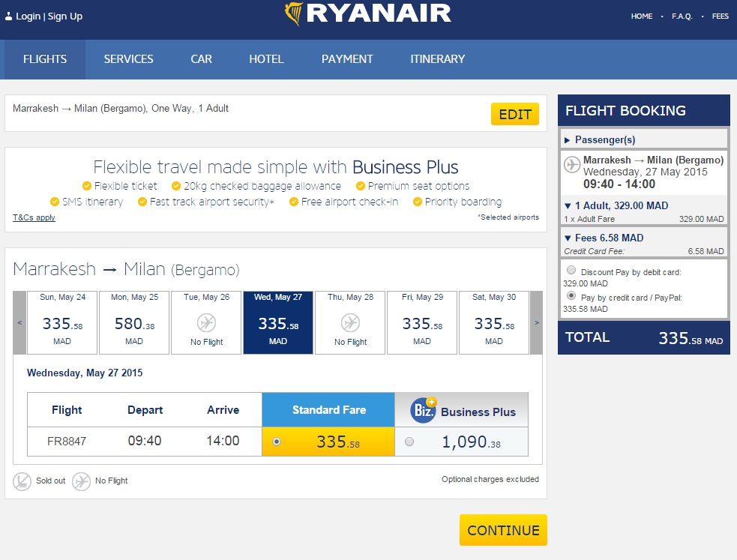Click Optional charges excluded note
This screenshot has height=560, width=737.
[490, 479]
